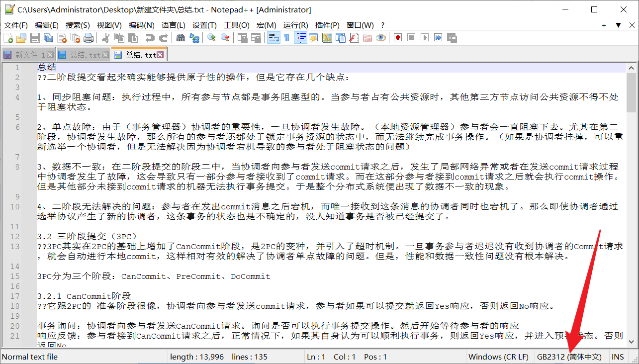The width and height of the screenshot is (639, 364).
Task: Start macro recording with red dot icon
Action: click(x=398, y=38)
